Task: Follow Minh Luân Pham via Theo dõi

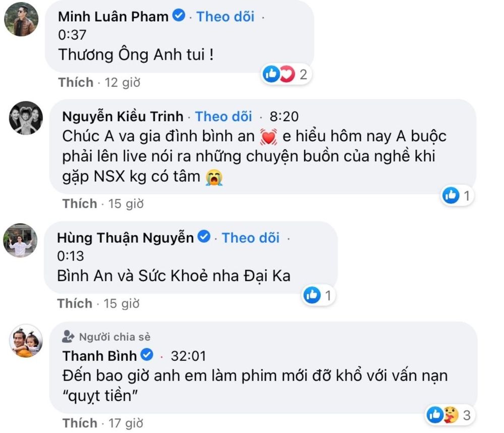Action: 226,16
